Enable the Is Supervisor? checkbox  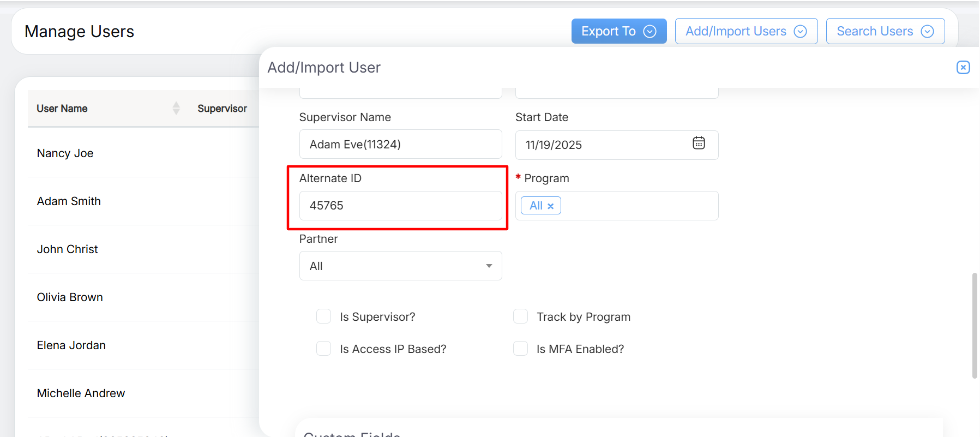pos(324,316)
